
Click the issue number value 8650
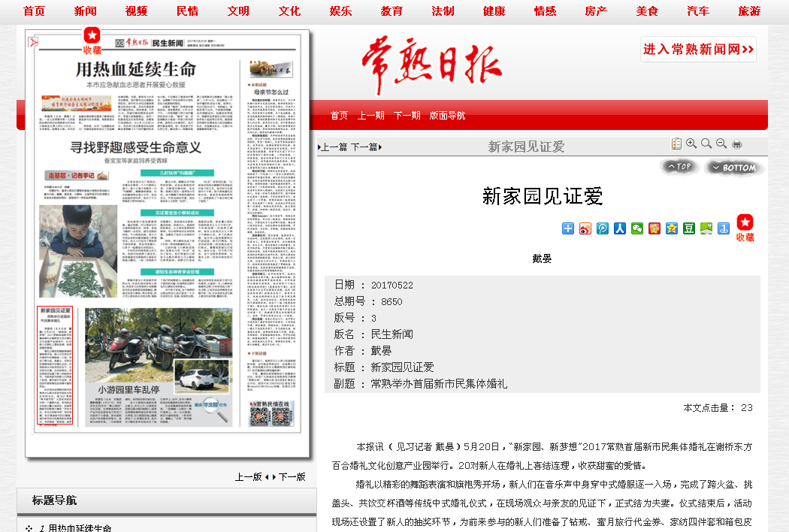[x=391, y=302]
